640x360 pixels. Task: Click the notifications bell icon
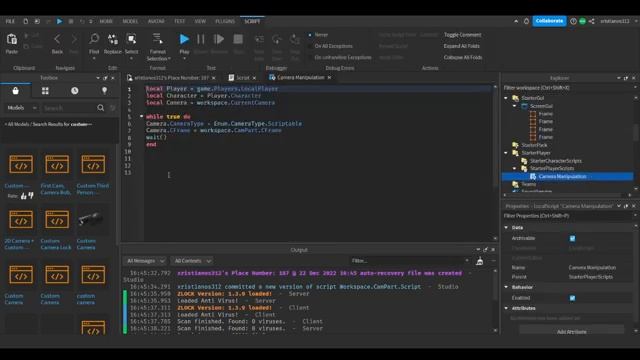(x=527, y=21)
